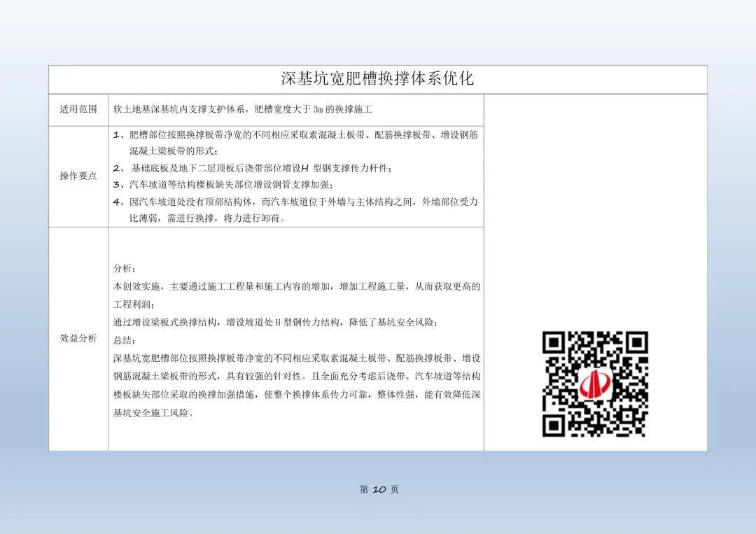The height and width of the screenshot is (534, 756).
Task: Click the title 深基坑宽肥槽换撑体系优化
Action: (377, 78)
